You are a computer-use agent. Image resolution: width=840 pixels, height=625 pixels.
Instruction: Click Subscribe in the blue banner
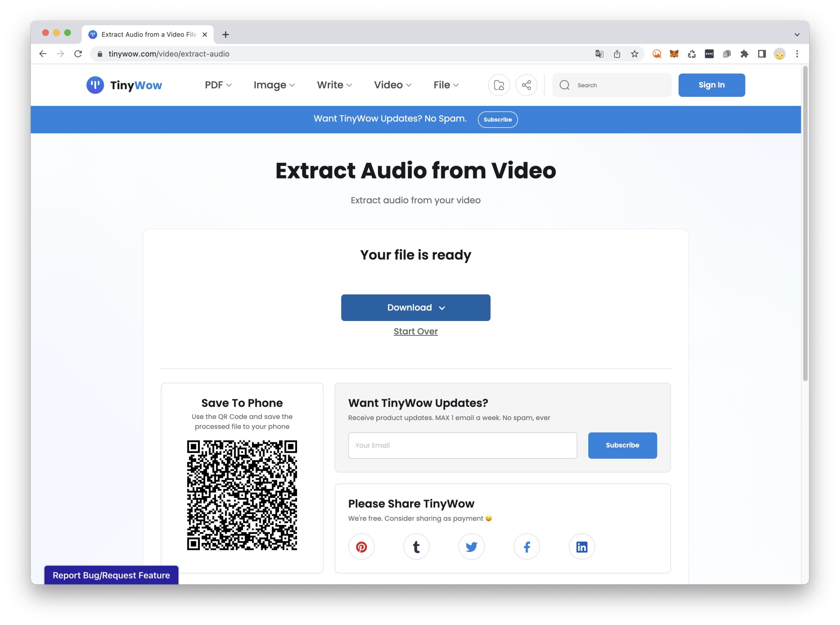coord(497,120)
